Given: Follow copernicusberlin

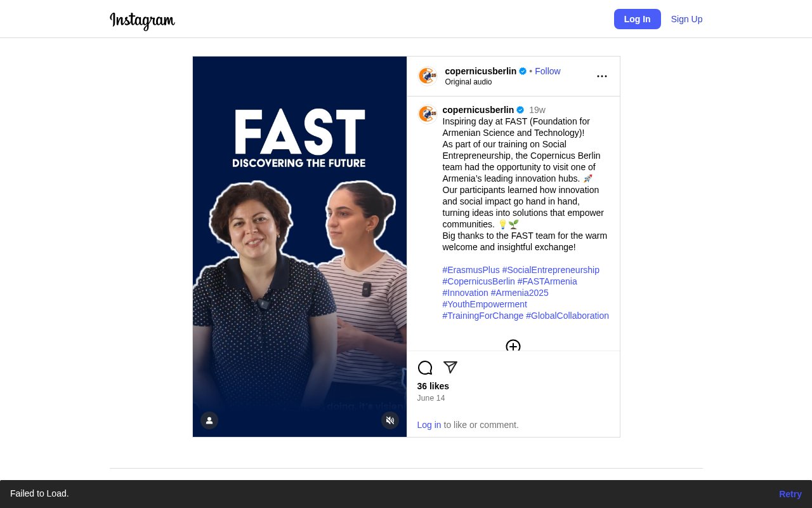Looking at the screenshot, I should 547,71.
